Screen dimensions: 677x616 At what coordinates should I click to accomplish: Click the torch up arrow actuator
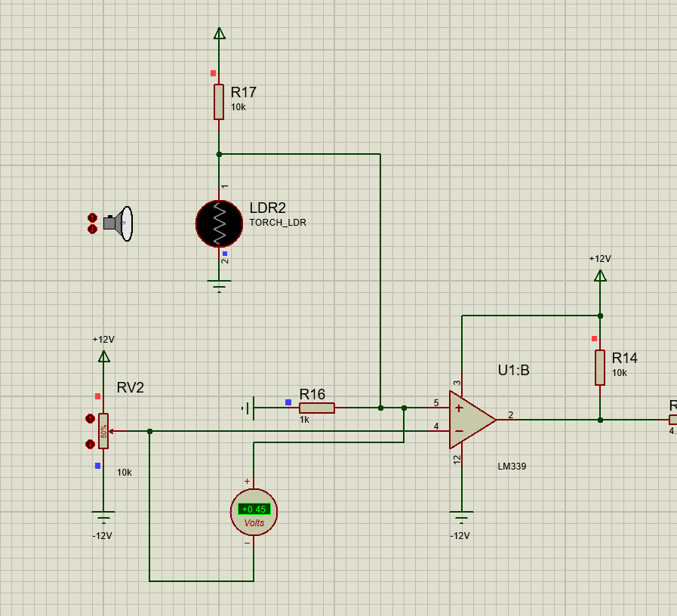click(x=92, y=218)
